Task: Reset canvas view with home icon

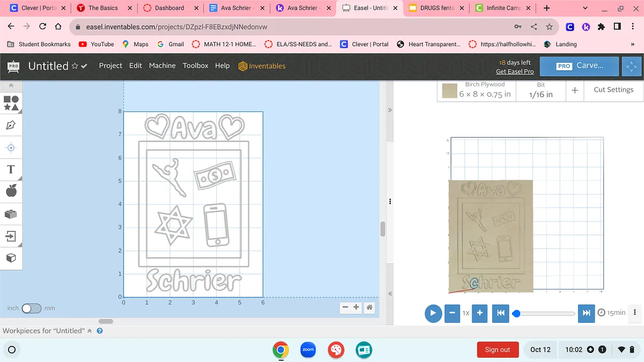Action: [369, 307]
